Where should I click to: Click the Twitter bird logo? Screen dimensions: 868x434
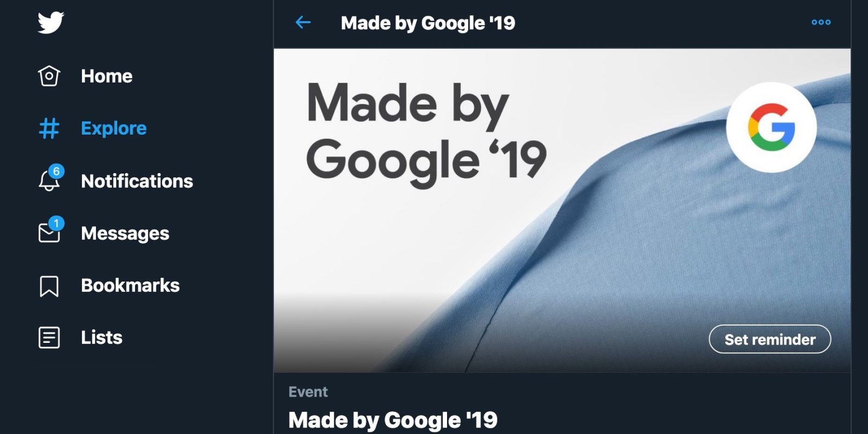click(50, 22)
